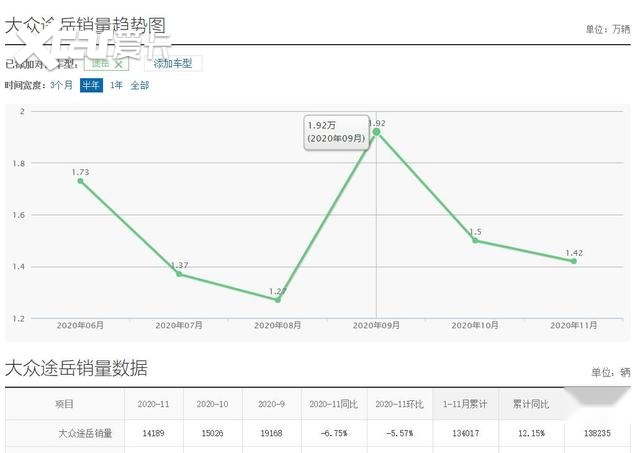The width and height of the screenshot is (640, 453).
Task: Switch time range to 1年
Action: pos(116,86)
